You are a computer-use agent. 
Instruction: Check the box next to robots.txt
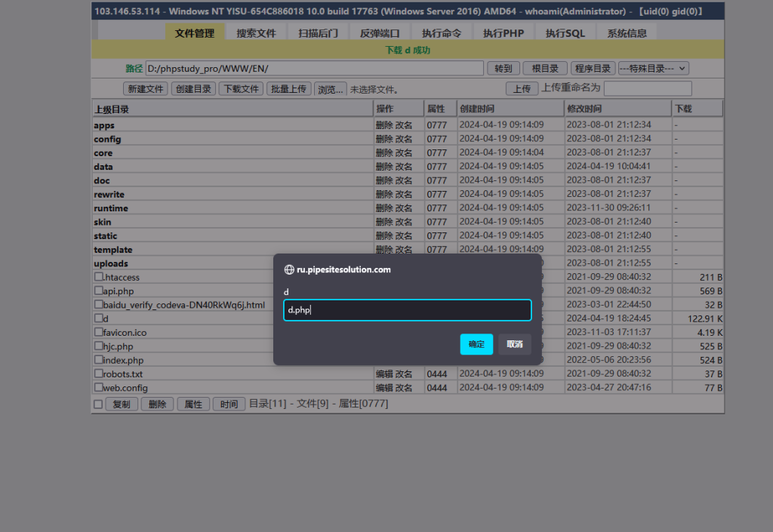[98, 374]
